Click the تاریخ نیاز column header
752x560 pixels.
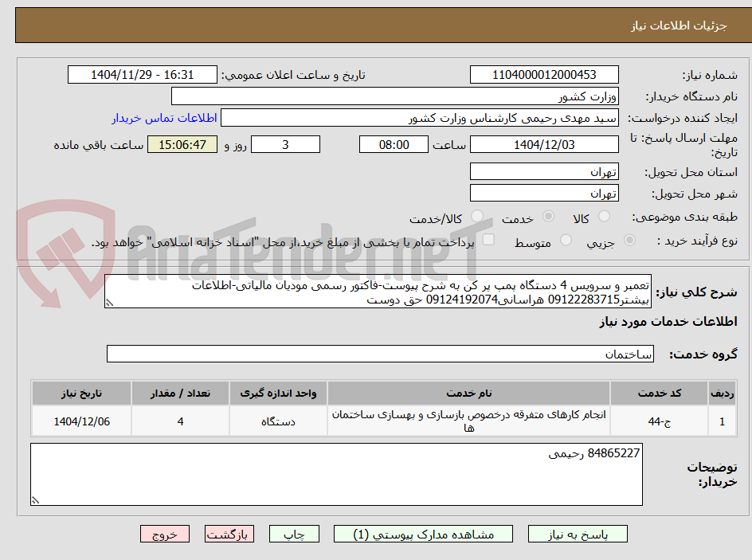tap(81, 394)
